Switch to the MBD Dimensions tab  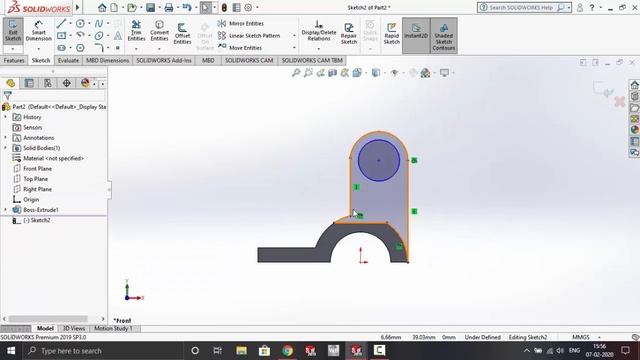click(107, 60)
